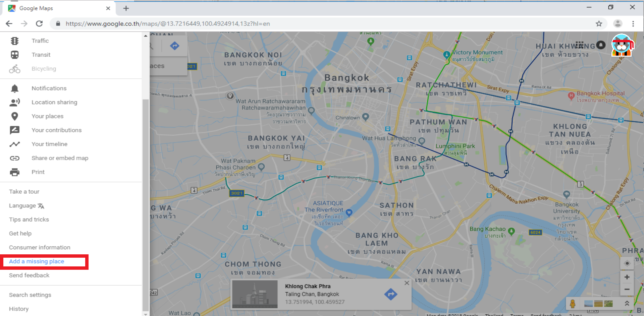Open Your places
The image size is (644, 316).
point(47,116)
